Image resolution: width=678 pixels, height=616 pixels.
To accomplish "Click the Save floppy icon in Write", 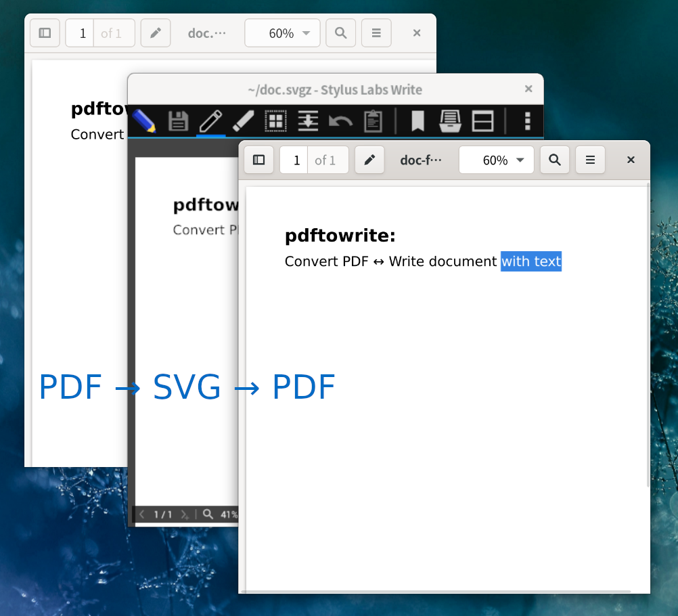I will point(178,120).
